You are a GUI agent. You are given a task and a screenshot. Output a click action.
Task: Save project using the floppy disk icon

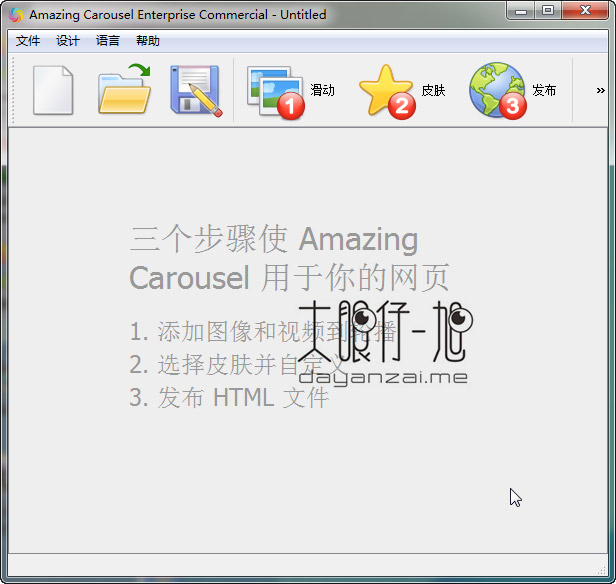click(x=196, y=91)
